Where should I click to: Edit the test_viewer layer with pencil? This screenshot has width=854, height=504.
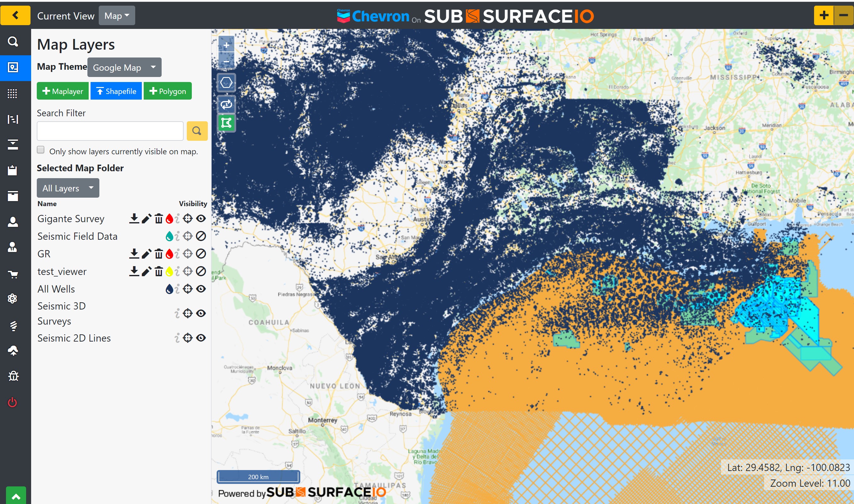pyautogui.click(x=147, y=271)
